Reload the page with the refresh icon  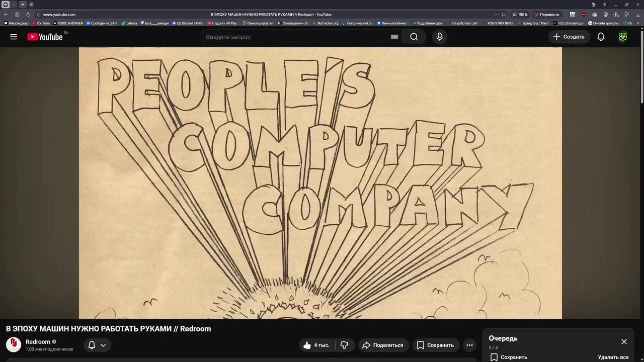(x=28, y=15)
